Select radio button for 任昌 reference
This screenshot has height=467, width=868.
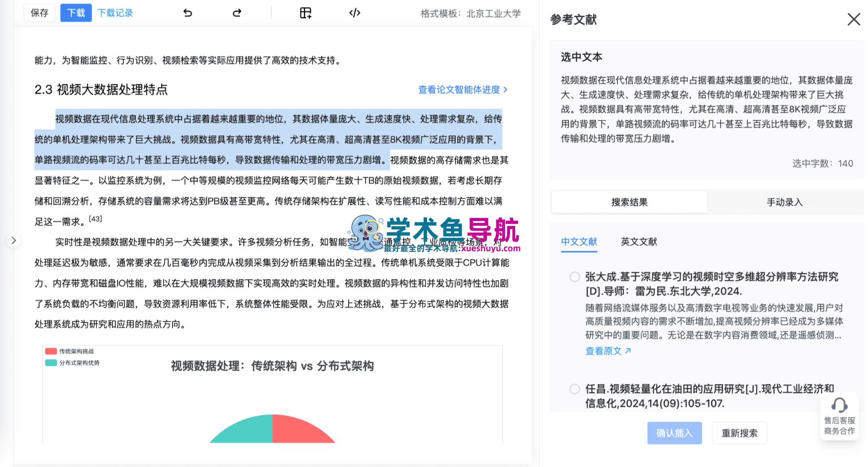[574, 389]
